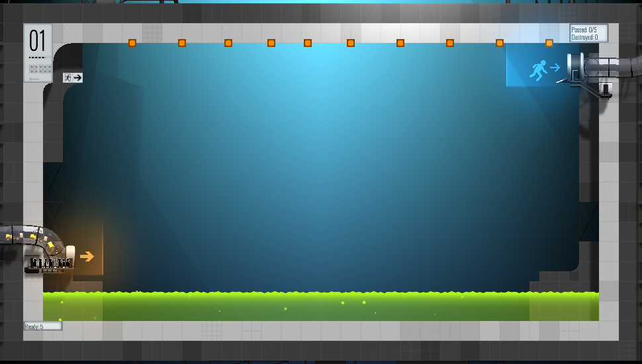
Task: Click the sixth orange ceiling square from left
Action: click(x=351, y=43)
